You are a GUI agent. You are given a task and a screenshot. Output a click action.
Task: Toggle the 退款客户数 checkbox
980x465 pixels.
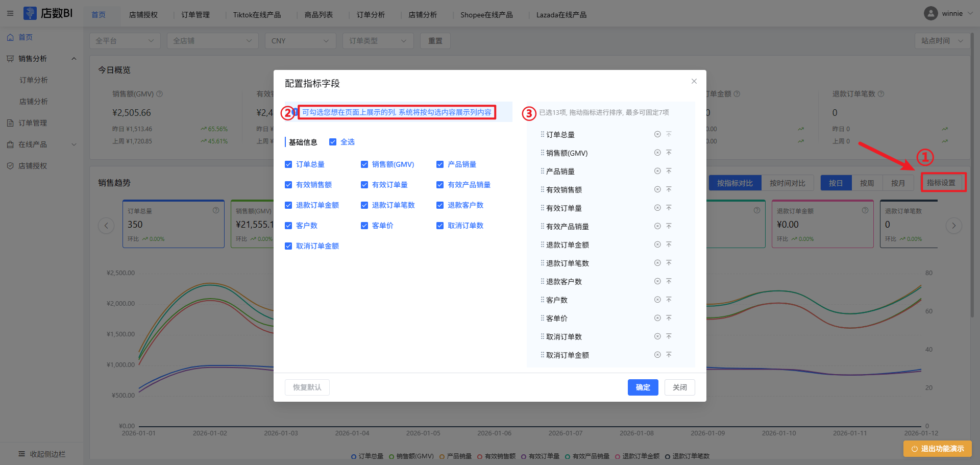pyautogui.click(x=440, y=205)
